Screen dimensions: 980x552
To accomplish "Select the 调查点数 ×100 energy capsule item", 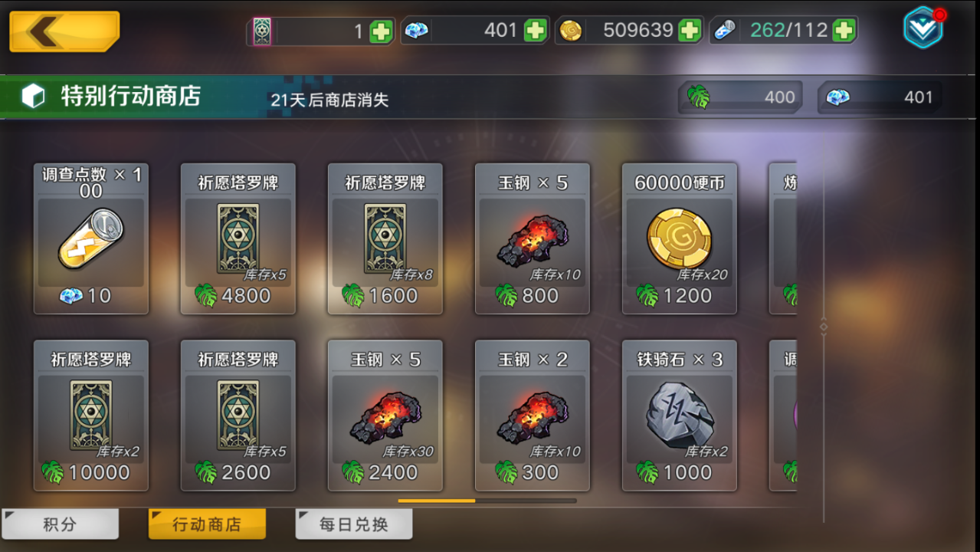I will tap(91, 238).
